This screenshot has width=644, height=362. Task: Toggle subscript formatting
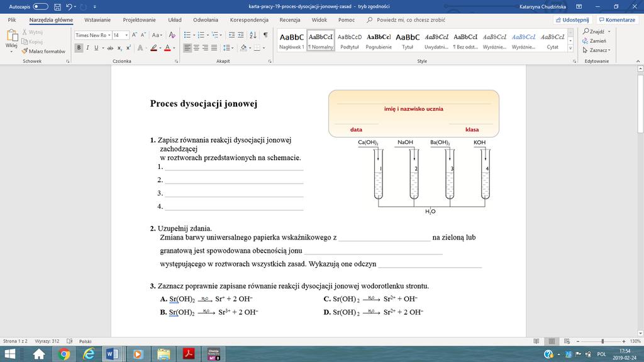coord(119,48)
